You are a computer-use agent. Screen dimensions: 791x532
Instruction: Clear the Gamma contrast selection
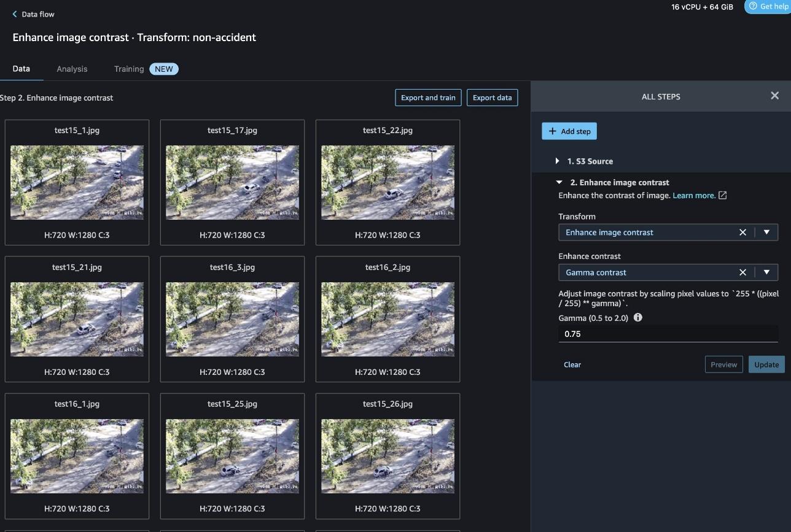tap(742, 272)
